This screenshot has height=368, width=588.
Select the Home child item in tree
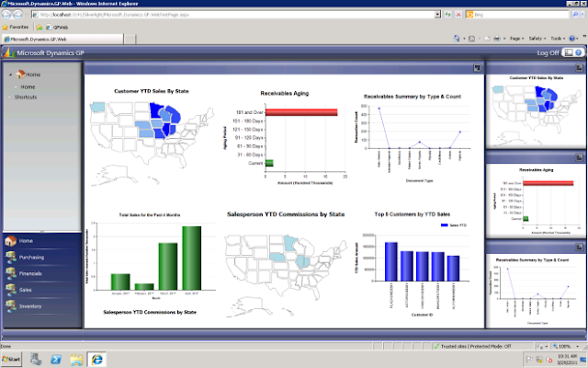[28, 86]
